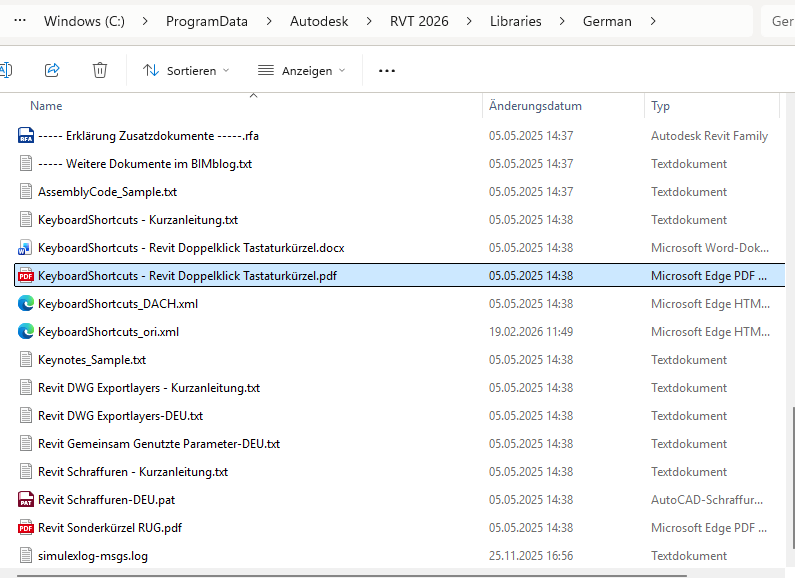Click the Word icon of KeyboardShortcuts docx

pos(26,248)
